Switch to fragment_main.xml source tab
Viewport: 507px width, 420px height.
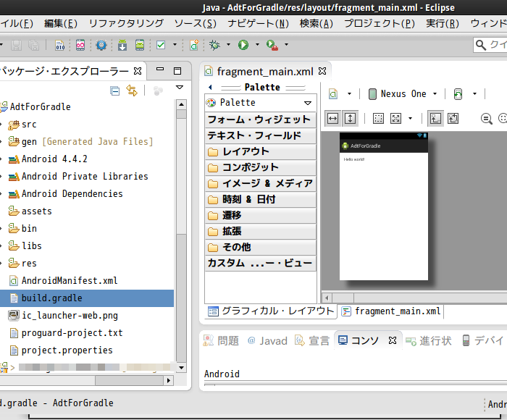coord(391,311)
